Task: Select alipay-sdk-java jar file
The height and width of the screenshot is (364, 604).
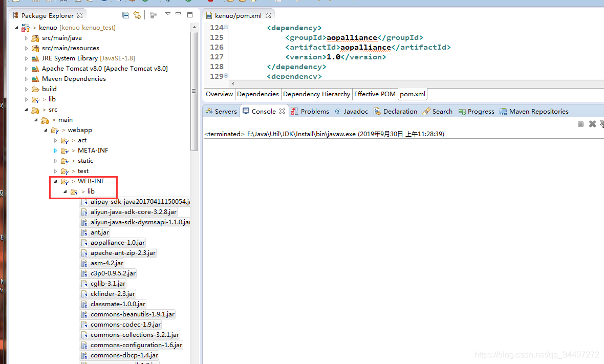Action: tap(135, 201)
